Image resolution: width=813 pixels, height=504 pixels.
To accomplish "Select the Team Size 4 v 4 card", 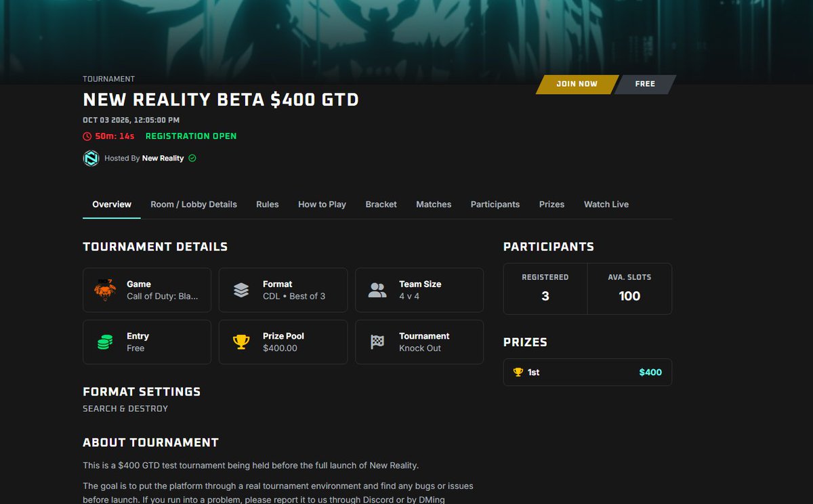I will (419, 290).
